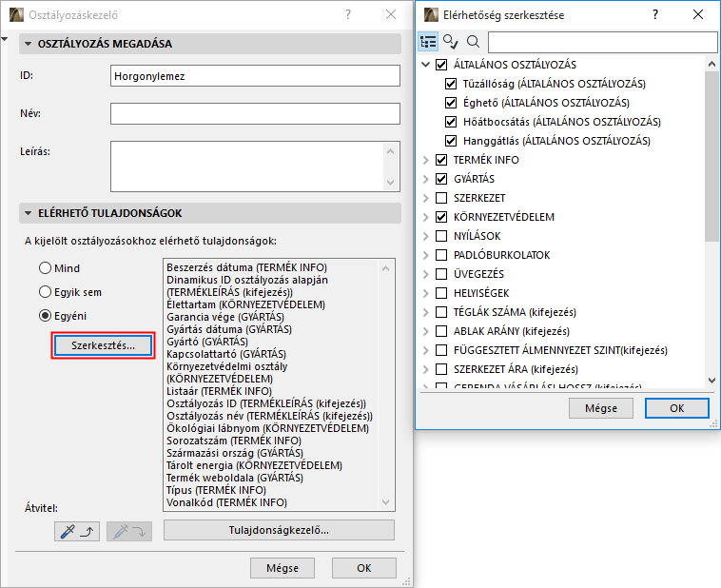Expand TERMÉK INFO tree group
721x588 pixels.
[426, 160]
